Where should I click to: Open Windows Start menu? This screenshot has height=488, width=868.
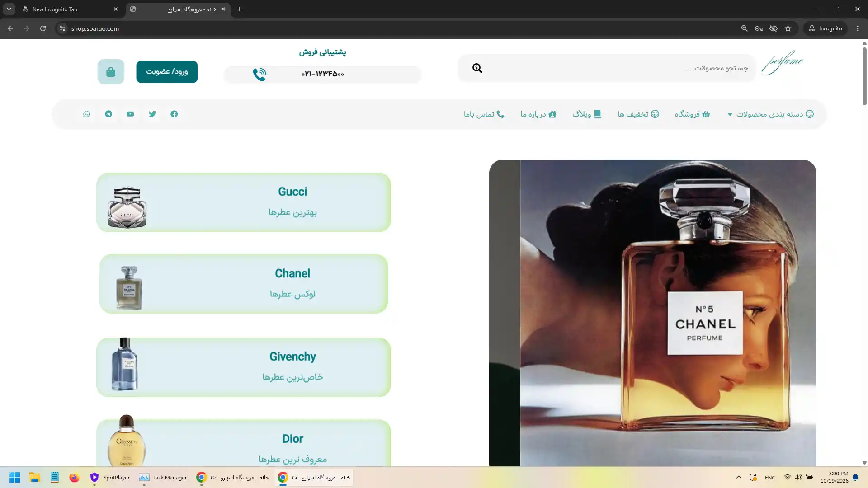pyautogui.click(x=15, y=477)
